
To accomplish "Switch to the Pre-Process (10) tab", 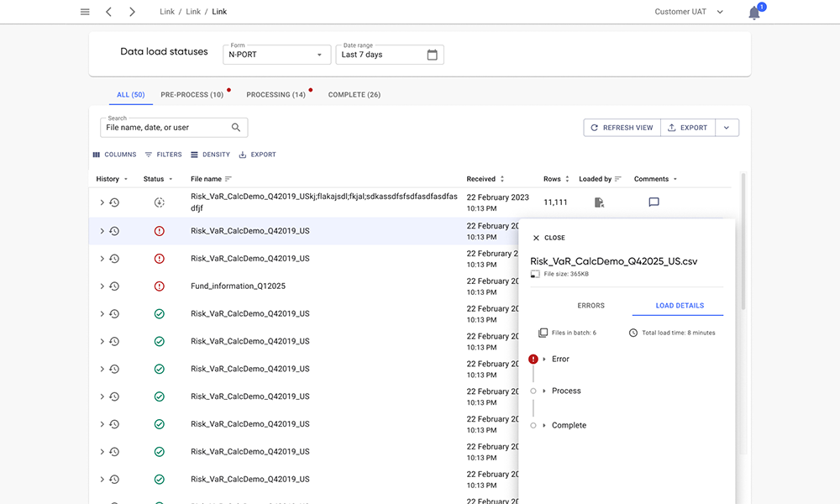I will (x=192, y=95).
